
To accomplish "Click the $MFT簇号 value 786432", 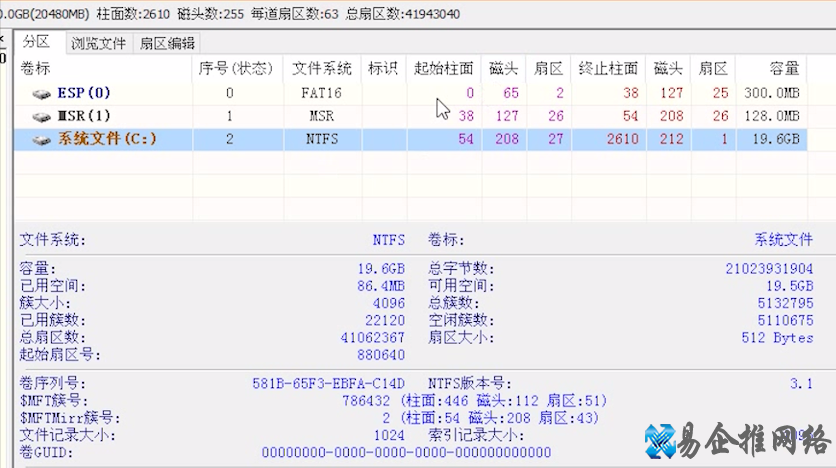I will click(366, 400).
